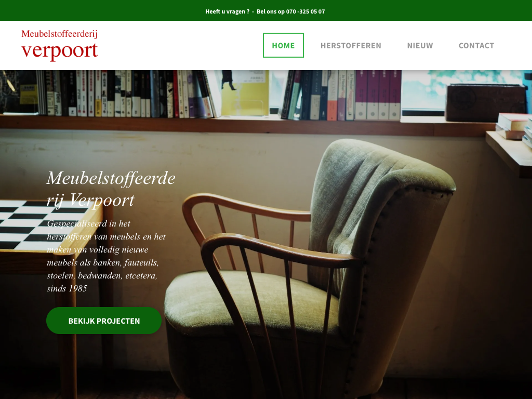
Task: Navigate to the CONTACT page
Action: click(x=476, y=46)
